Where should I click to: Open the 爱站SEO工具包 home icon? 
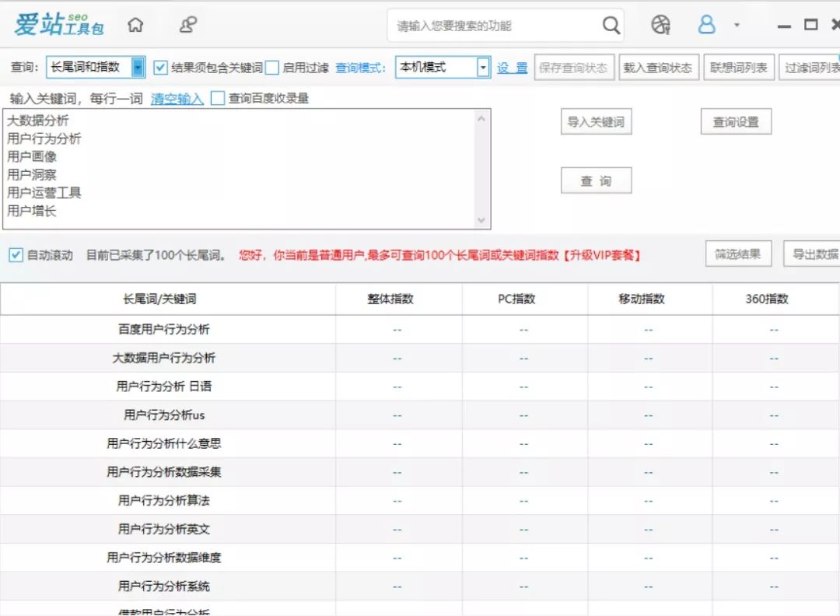(135, 24)
